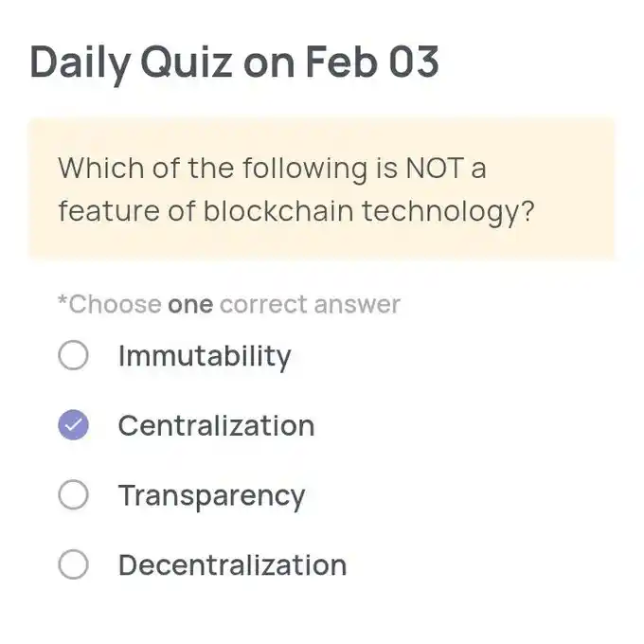Click the "Centralization" answer label
644x644 pixels.
point(216,426)
